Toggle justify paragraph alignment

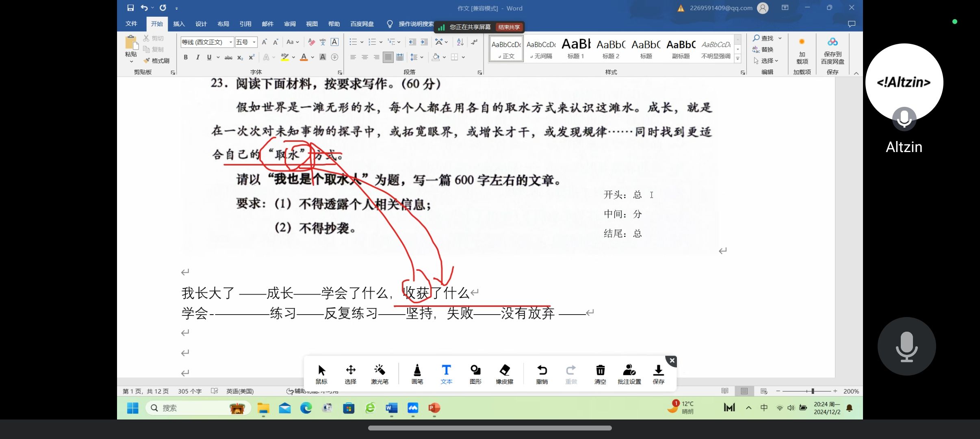388,57
